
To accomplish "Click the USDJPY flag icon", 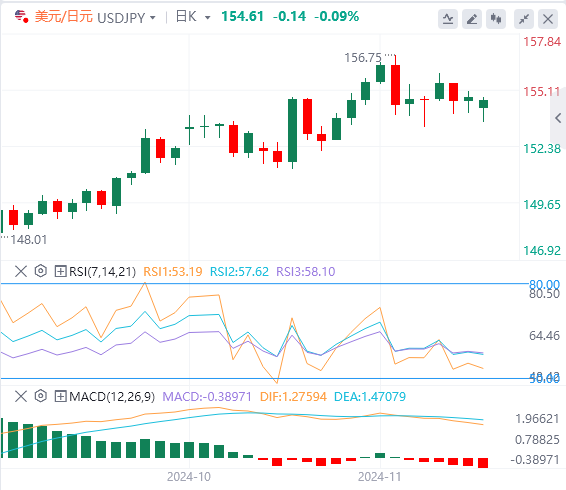I will coord(21,17).
